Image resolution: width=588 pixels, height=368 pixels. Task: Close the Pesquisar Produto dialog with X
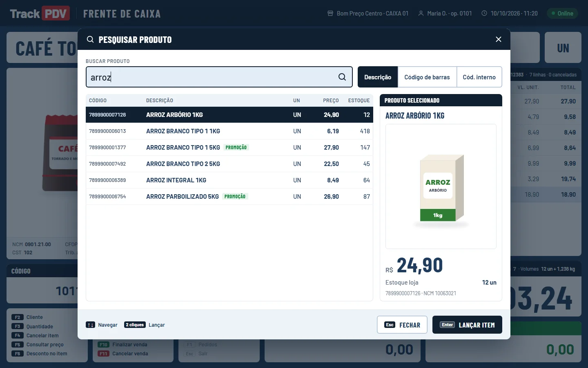499,39
